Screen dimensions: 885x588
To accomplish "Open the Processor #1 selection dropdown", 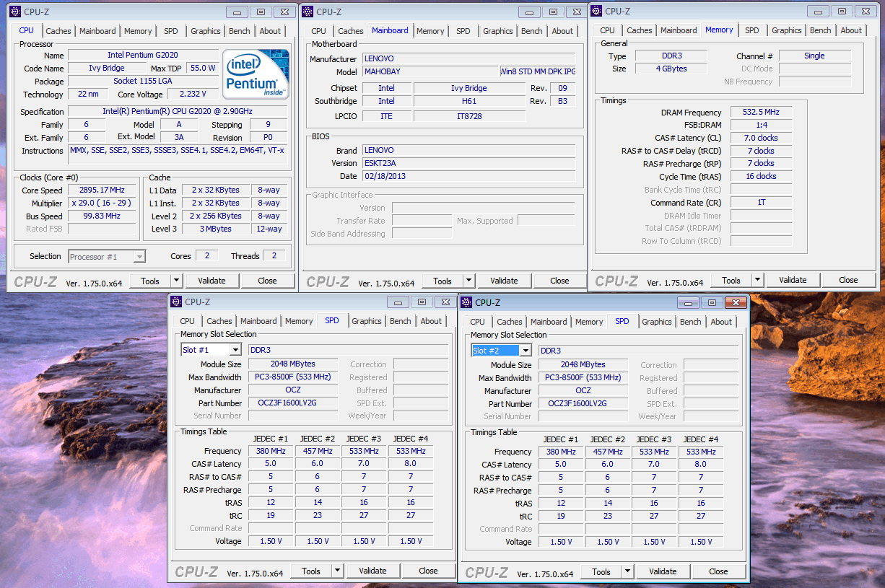I will click(x=139, y=256).
